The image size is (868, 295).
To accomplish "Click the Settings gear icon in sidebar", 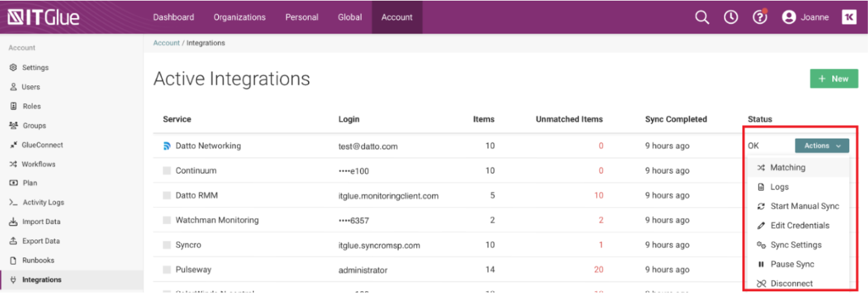I will click(x=13, y=67).
